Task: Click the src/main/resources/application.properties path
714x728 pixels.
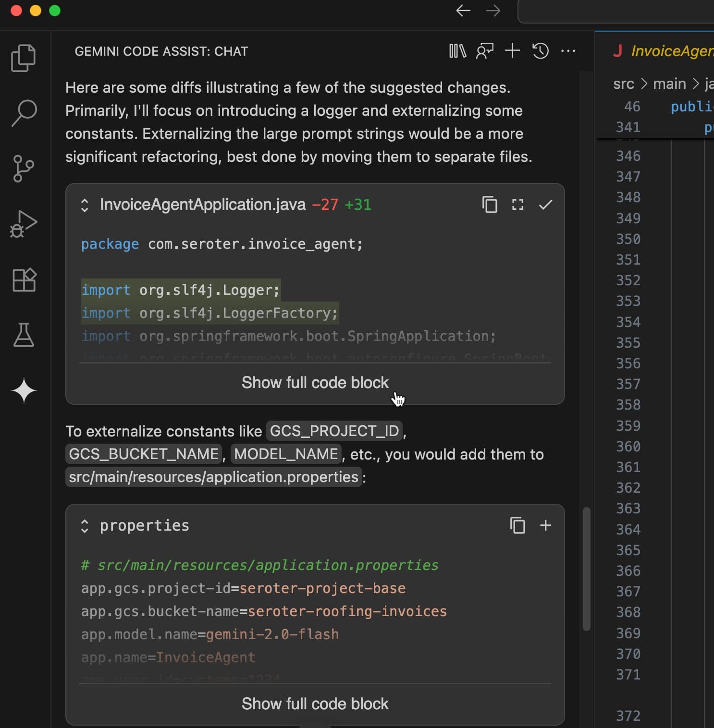Action: point(213,477)
